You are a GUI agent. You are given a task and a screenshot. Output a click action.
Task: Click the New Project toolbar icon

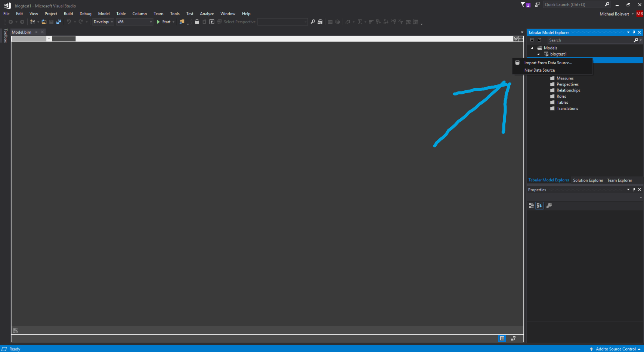point(32,22)
